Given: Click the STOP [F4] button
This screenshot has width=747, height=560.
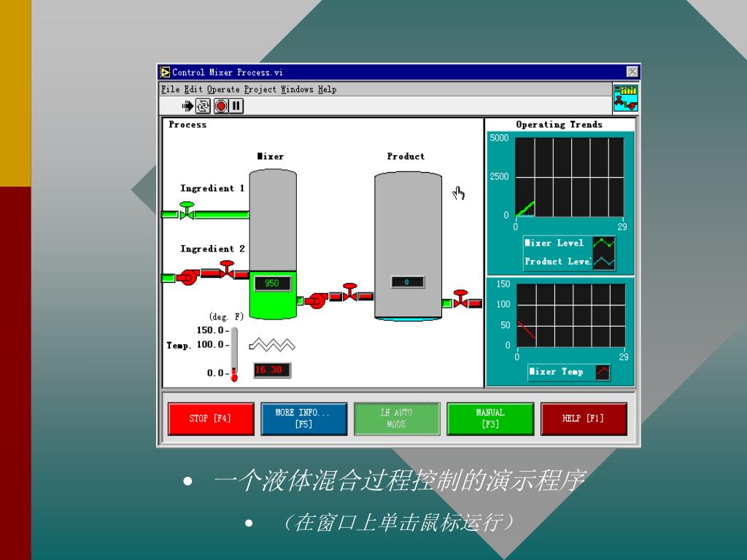Looking at the screenshot, I should pos(211,419).
